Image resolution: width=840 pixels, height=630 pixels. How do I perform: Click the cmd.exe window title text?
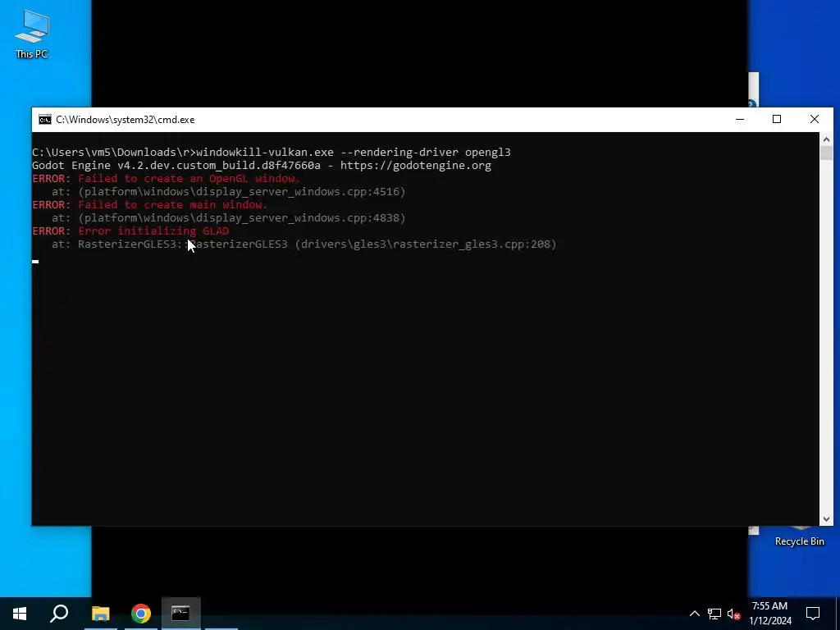(x=126, y=120)
